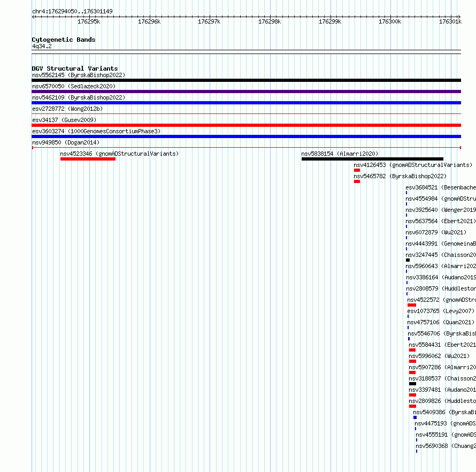
Task: Click the red block under nsv5996062
Action: pos(412,361)
